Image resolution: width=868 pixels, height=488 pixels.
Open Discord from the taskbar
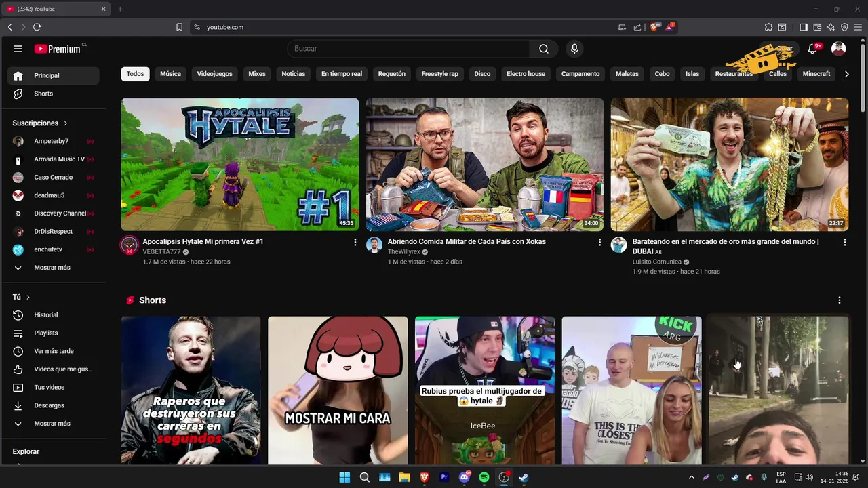tap(465, 477)
